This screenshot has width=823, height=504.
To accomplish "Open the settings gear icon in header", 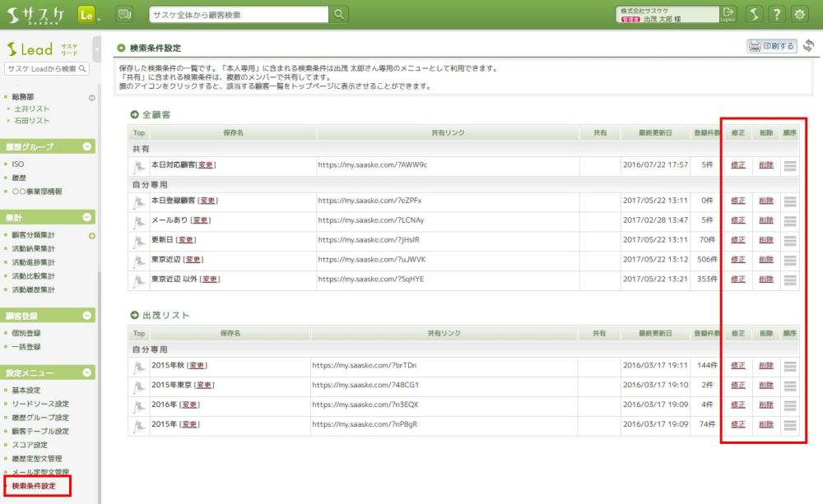I will click(798, 14).
